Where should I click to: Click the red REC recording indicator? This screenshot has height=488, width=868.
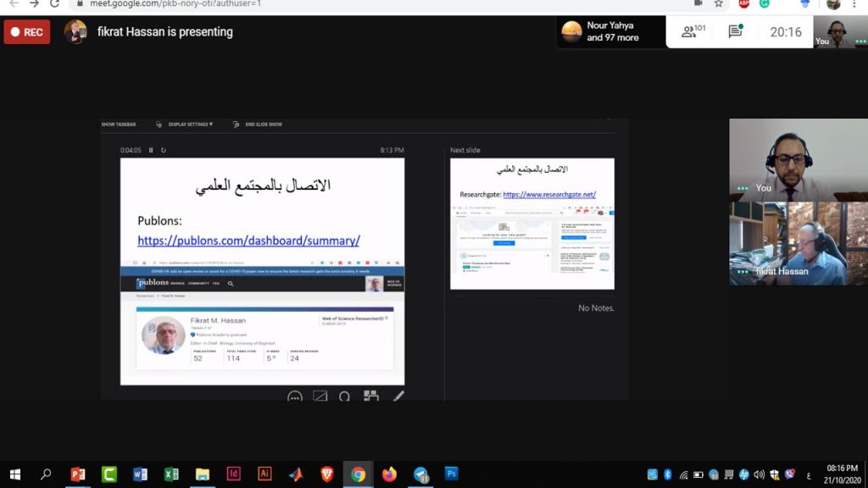coord(27,32)
